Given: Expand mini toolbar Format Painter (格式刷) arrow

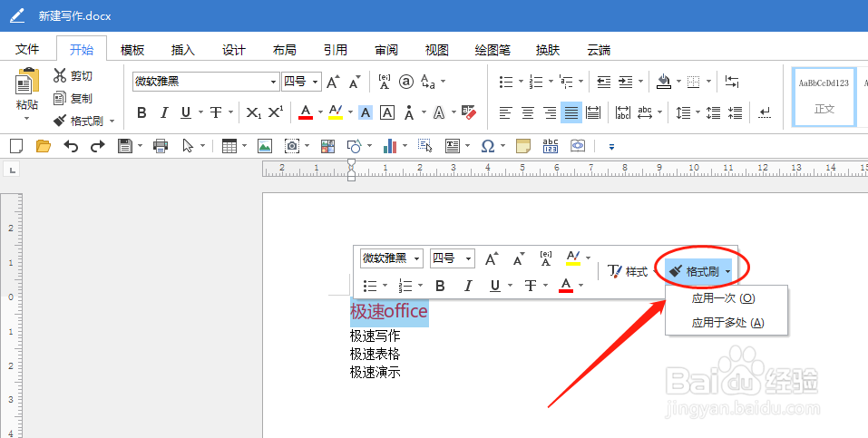Looking at the screenshot, I should tap(727, 271).
